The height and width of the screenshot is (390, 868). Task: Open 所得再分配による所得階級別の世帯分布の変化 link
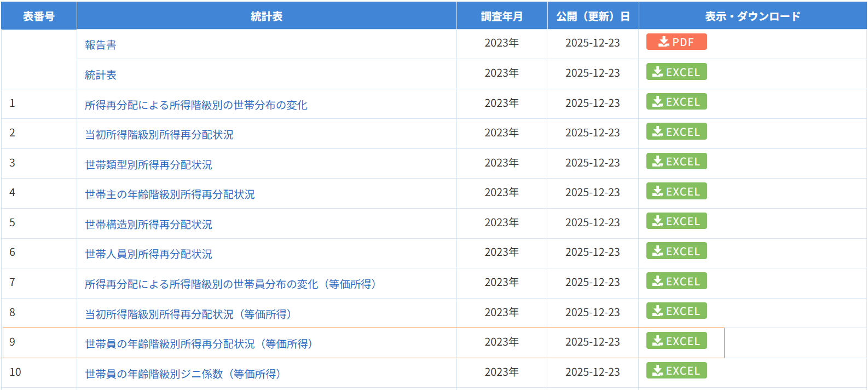pos(196,105)
